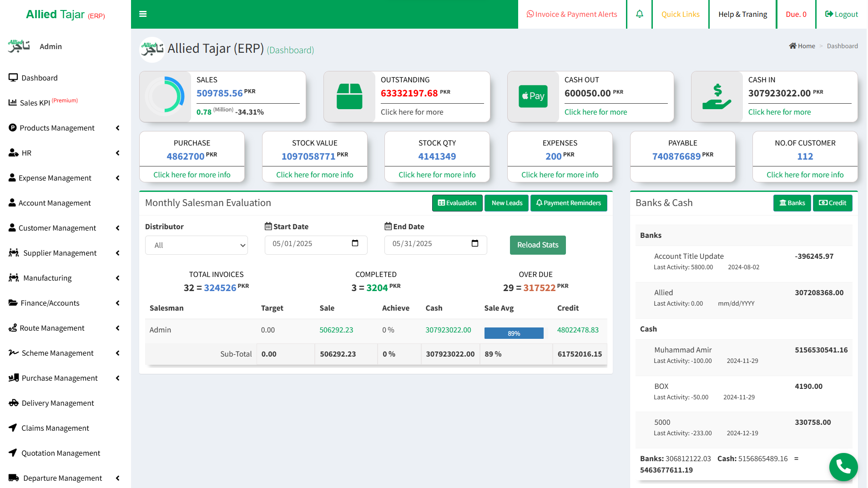Click the Reload Stats button

[538, 245]
